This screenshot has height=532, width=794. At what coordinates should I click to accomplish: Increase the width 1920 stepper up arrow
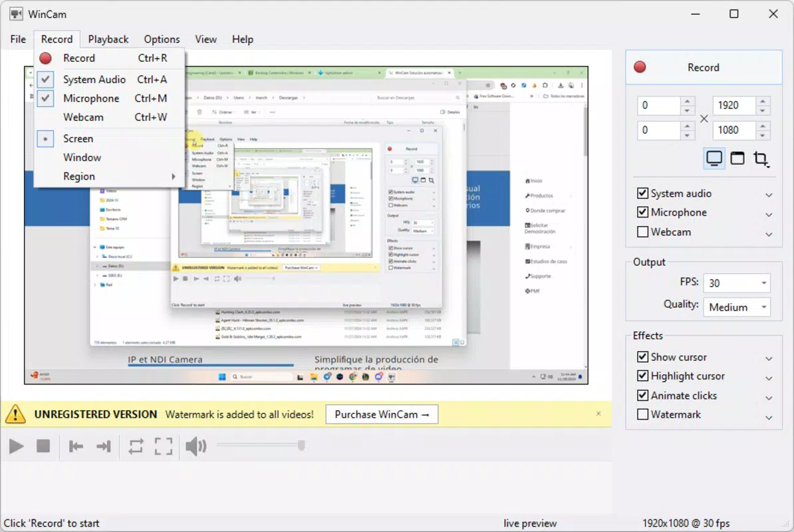click(x=763, y=100)
